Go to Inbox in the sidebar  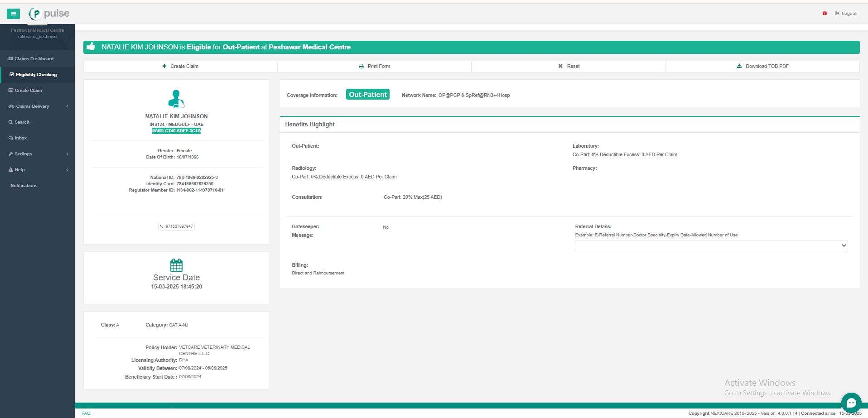21,138
